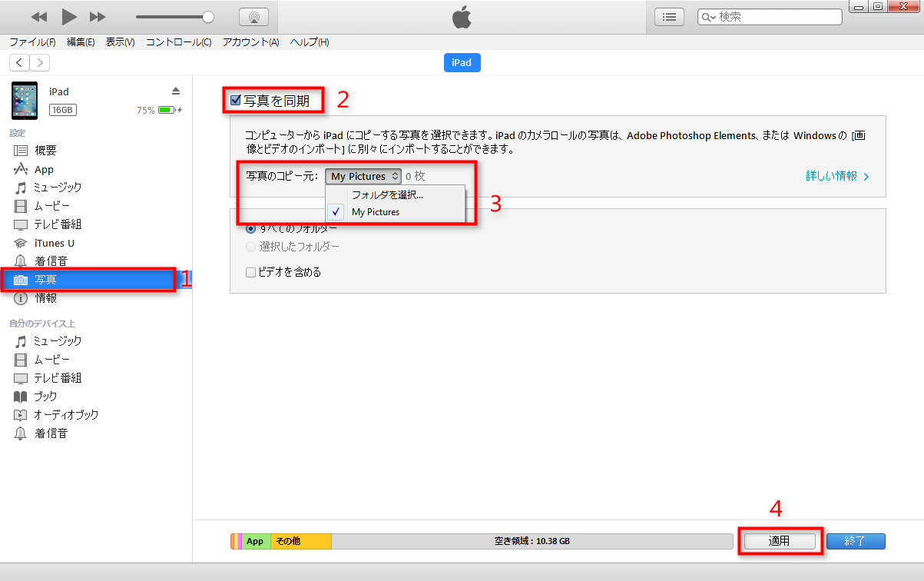924x581 pixels.
Task: Go back with the left arrow button
Action: (19, 63)
